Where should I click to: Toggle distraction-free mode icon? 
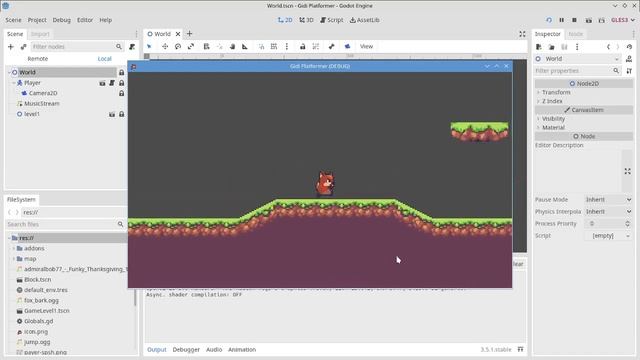(522, 34)
